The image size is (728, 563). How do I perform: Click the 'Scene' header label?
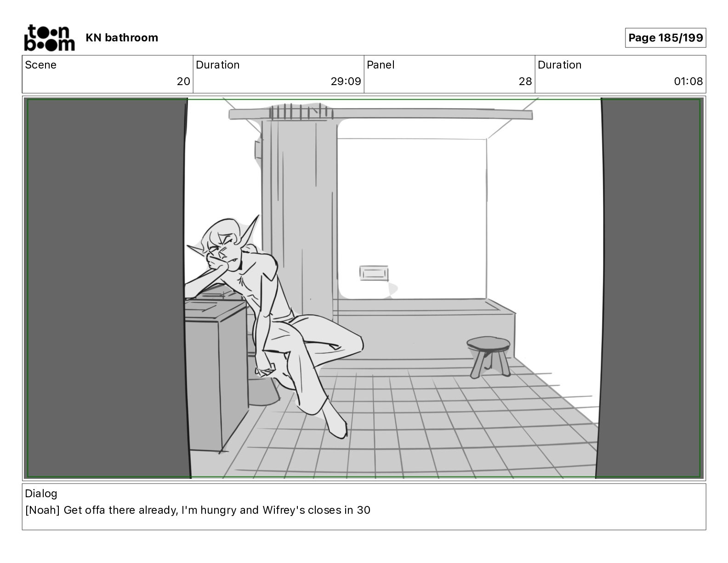[x=41, y=65]
